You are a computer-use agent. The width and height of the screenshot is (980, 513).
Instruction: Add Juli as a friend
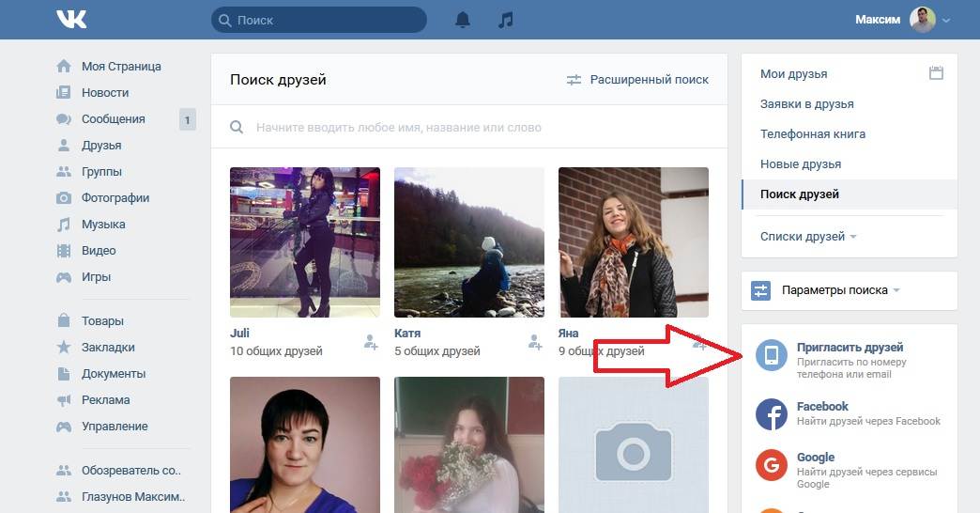(x=371, y=342)
